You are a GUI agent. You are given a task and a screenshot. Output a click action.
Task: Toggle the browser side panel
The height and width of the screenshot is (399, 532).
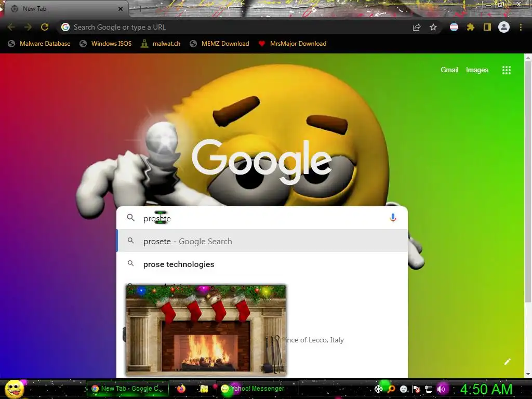(x=487, y=27)
